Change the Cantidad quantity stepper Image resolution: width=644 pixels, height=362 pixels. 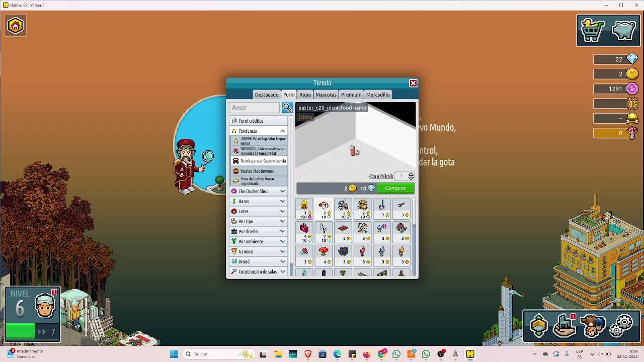pos(411,176)
